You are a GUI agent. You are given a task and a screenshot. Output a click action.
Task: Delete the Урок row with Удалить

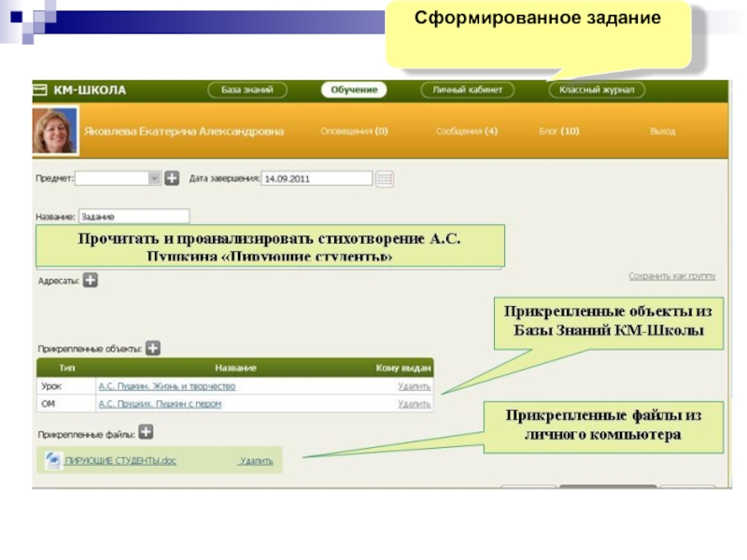tap(414, 386)
